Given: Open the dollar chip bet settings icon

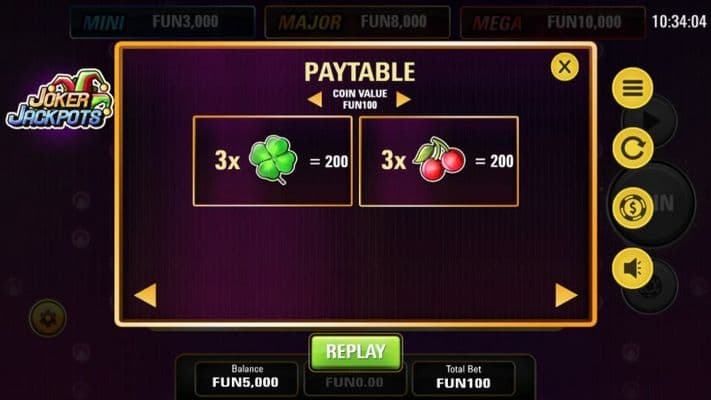Looking at the screenshot, I should [x=633, y=208].
